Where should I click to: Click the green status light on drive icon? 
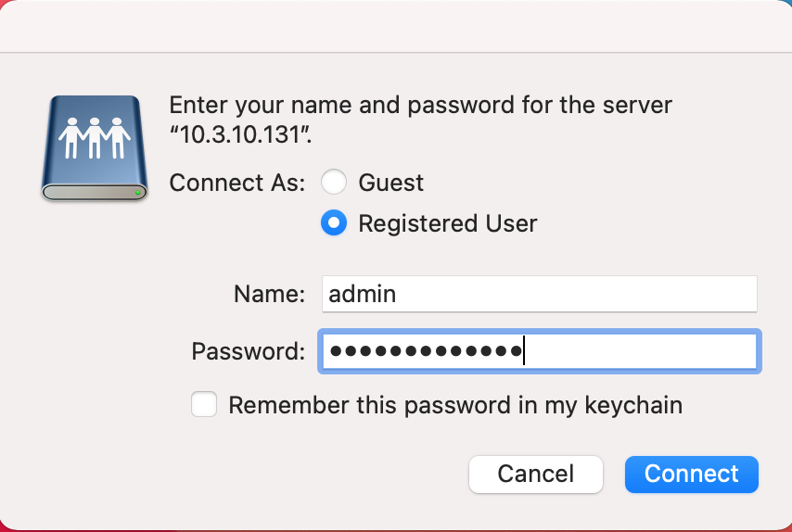pyautogui.click(x=137, y=192)
